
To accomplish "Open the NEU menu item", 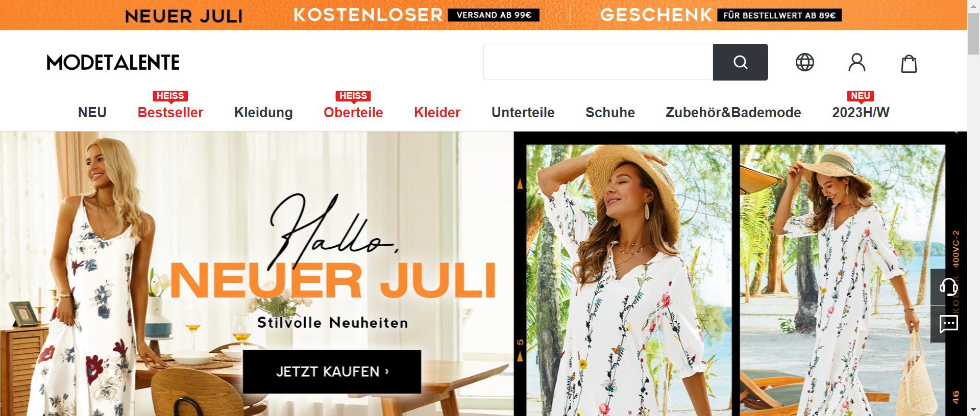I will [92, 112].
